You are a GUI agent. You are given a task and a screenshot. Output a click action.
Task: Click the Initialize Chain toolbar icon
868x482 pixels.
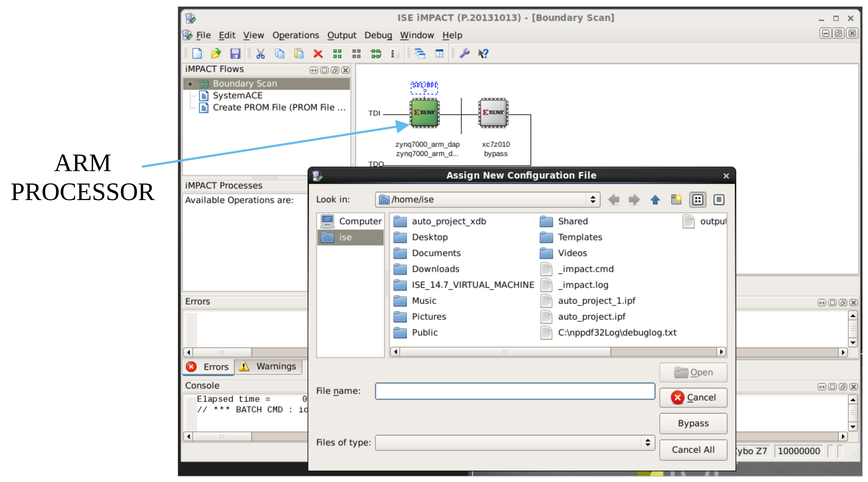[376, 53]
